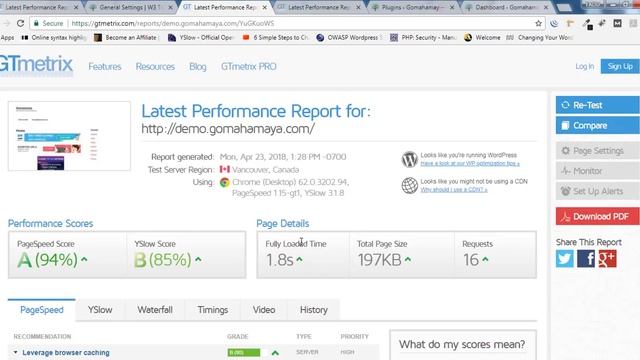The width and height of the screenshot is (640, 360).
Task: Open the History tab
Action: point(313,310)
